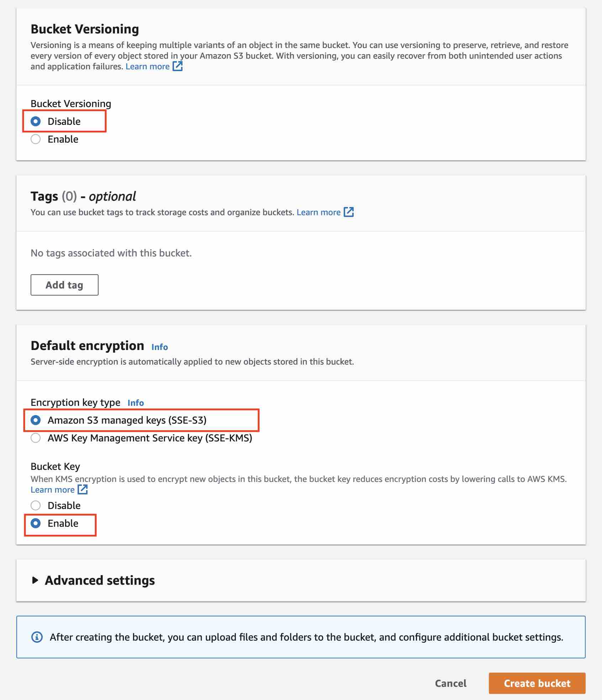The image size is (602, 700).
Task: Expand the Advanced settings triangle
Action: pos(35,580)
